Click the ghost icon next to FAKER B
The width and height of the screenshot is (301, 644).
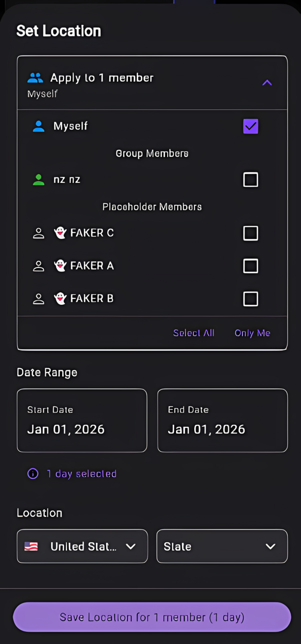pos(60,298)
